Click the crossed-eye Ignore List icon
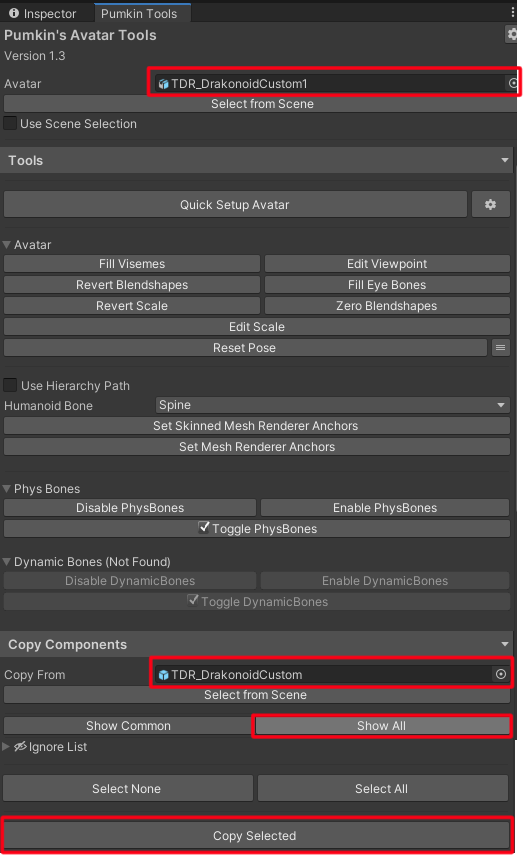Viewport: 523px width, 855px height. (20, 746)
